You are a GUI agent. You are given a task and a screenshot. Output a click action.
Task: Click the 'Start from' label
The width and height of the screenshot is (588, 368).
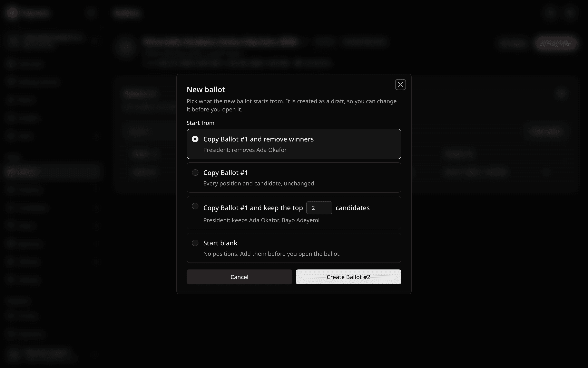click(200, 123)
